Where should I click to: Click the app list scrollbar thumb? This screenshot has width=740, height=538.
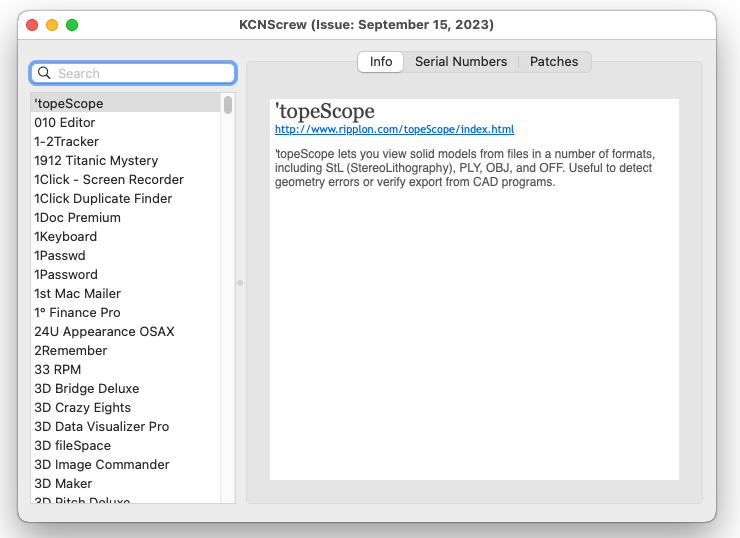(x=228, y=105)
